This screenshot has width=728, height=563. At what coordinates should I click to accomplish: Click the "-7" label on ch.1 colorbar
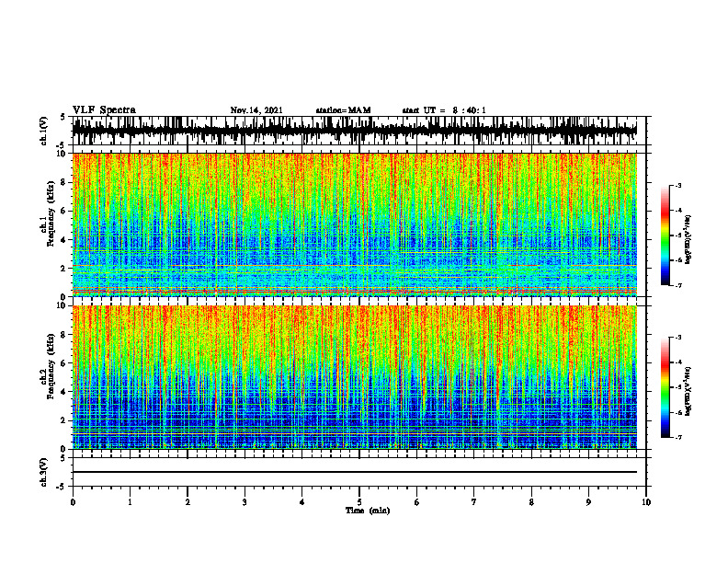click(678, 285)
